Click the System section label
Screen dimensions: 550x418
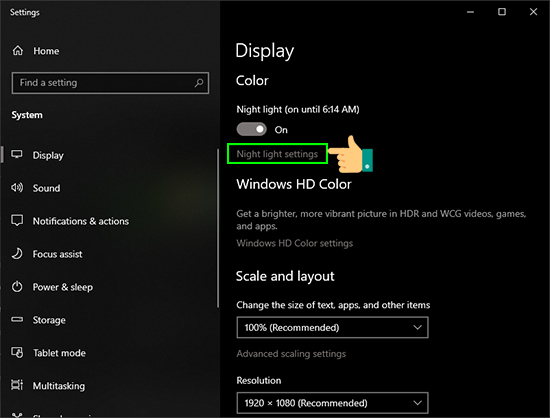click(27, 115)
